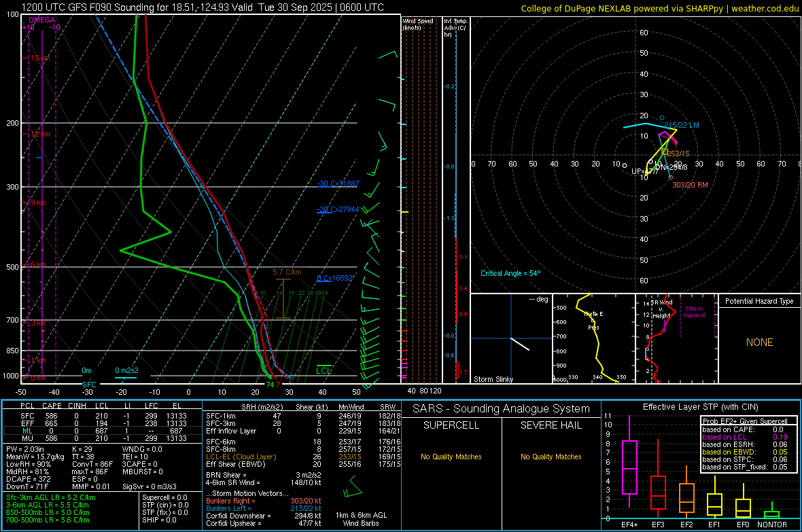802x532 pixels.
Task: Click the 15 km height marker
Action: pyautogui.click(x=40, y=58)
